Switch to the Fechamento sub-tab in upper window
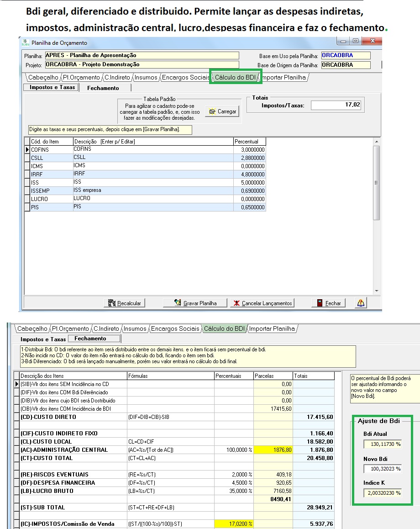Image resolution: width=420 pixels, height=529 pixels. tap(103, 88)
